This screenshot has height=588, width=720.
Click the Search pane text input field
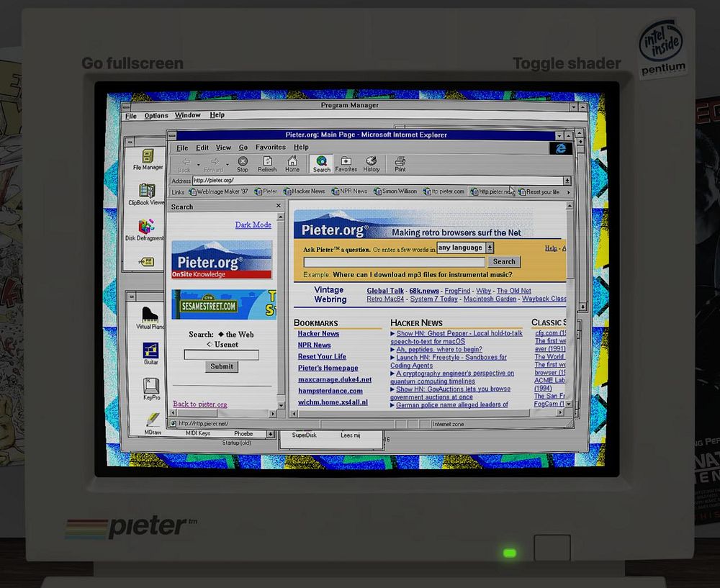click(221, 355)
